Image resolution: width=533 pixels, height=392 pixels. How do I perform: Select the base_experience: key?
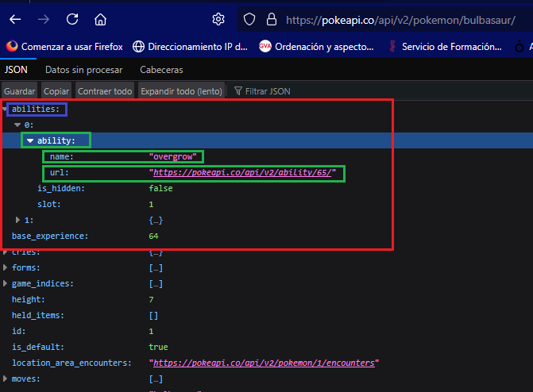tap(50, 236)
